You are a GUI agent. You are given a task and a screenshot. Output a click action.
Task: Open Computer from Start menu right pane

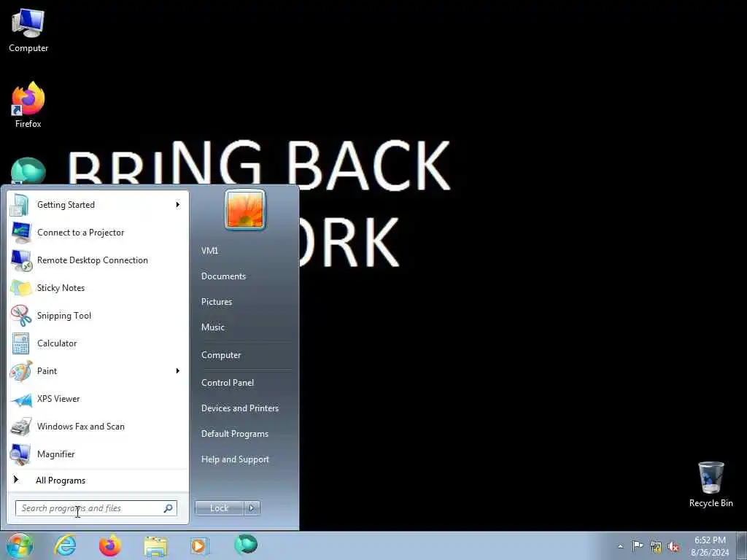pyautogui.click(x=221, y=355)
